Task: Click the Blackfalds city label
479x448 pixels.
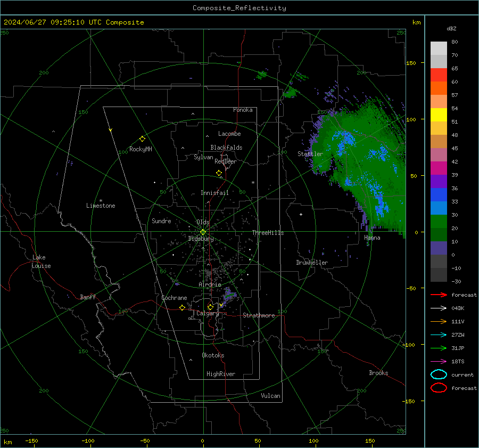Action: 226,148
